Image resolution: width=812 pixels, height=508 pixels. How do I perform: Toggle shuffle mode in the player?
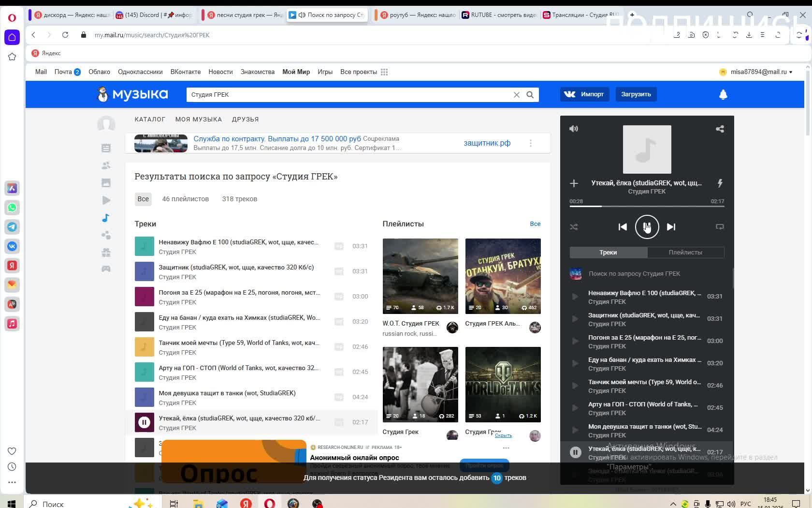coord(574,227)
